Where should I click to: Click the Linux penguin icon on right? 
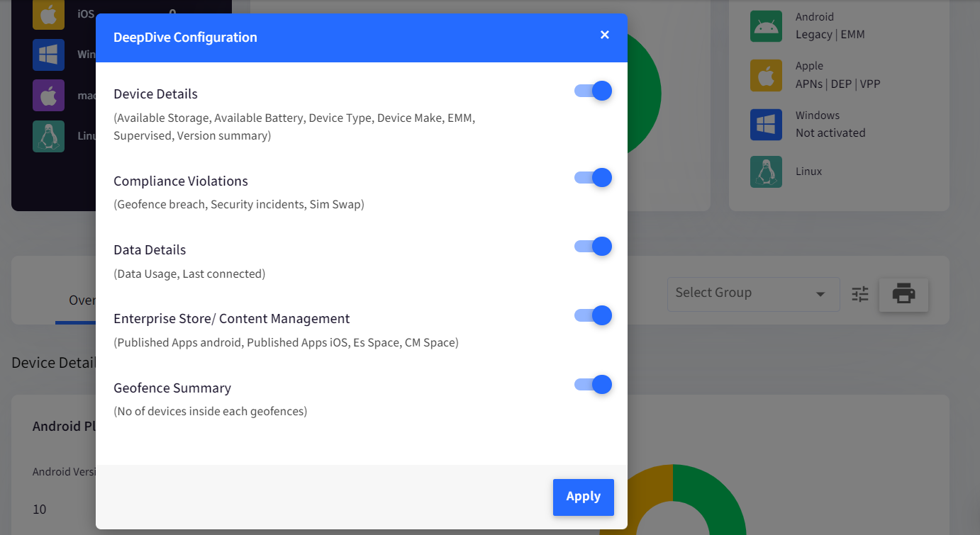(766, 172)
